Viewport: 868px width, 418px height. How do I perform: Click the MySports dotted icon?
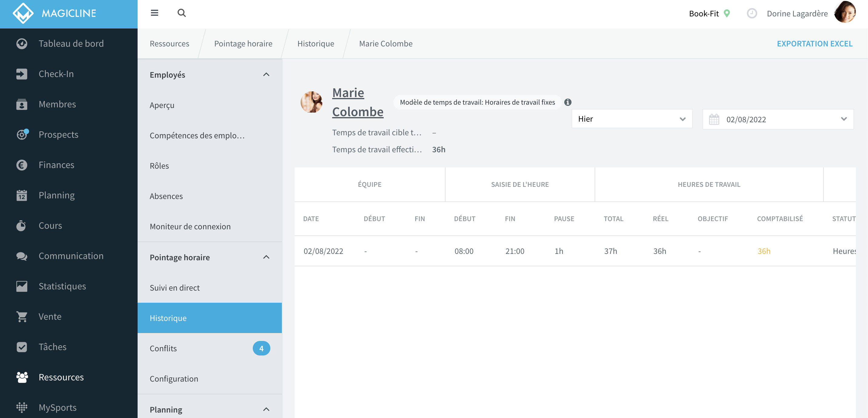point(22,407)
